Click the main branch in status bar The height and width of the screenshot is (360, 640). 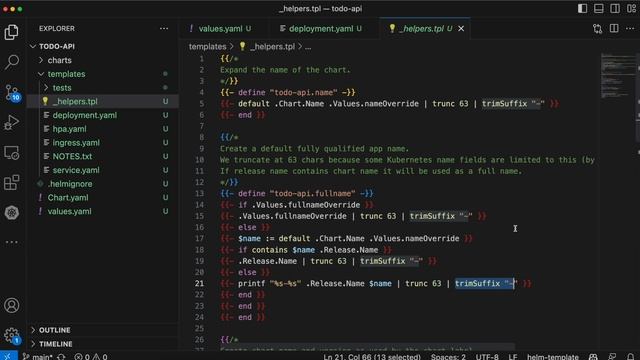pyautogui.click(x=38, y=357)
